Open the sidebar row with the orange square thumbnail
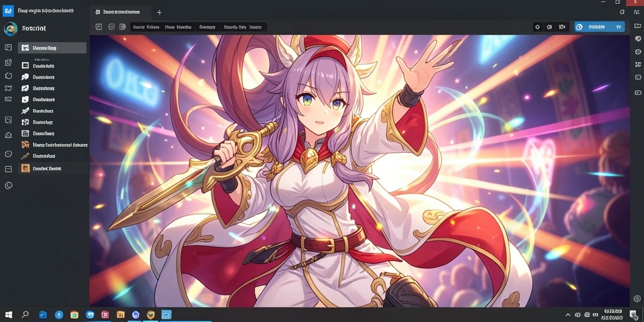This screenshot has height=322, width=644. [x=52, y=168]
